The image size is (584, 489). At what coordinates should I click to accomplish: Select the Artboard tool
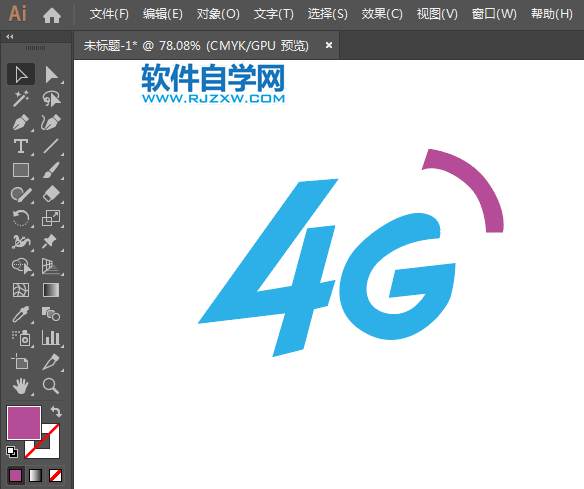[21, 362]
